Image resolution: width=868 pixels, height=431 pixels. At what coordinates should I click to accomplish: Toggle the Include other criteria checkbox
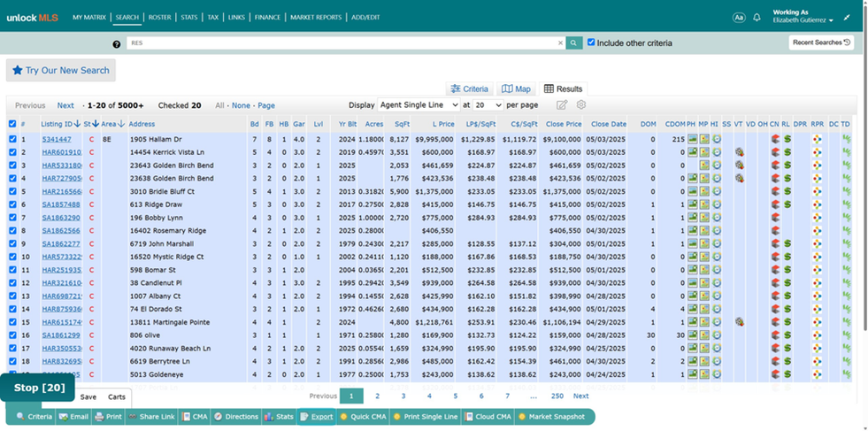click(x=591, y=42)
